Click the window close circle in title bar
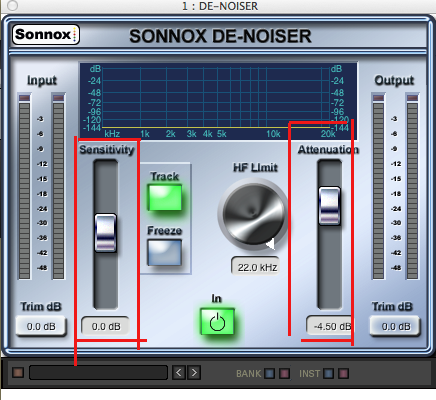 [x=12, y=6]
